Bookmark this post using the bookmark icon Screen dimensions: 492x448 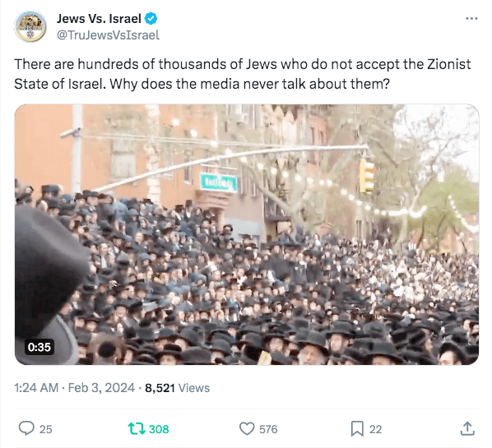(x=357, y=428)
